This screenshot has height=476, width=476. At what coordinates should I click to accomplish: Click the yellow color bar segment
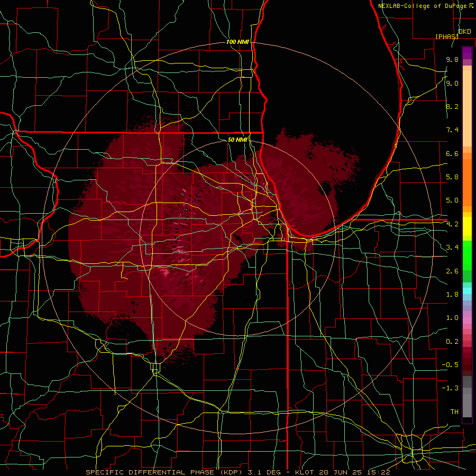[467, 226]
